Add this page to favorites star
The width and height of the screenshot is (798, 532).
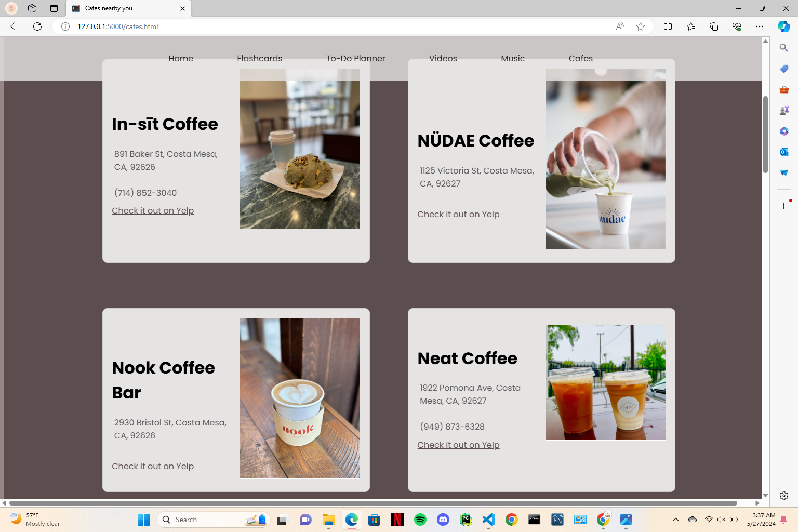[x=641, y=26]
